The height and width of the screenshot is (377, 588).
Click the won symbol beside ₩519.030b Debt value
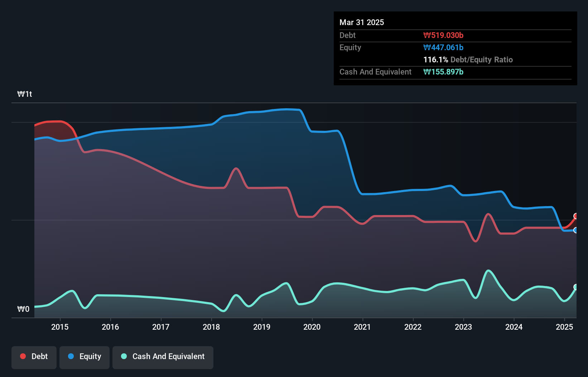pos(427,35)
